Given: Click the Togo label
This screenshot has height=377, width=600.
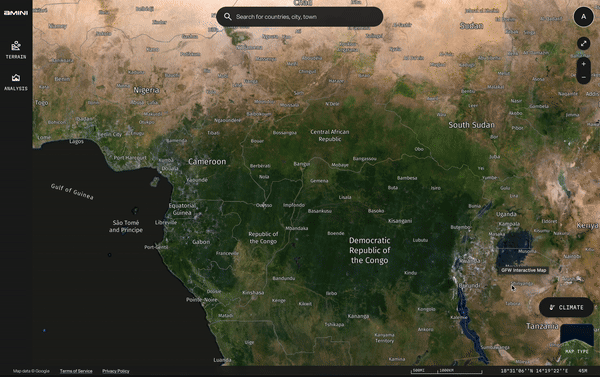Looking at the screenshot, I should [x=41, y=103].
